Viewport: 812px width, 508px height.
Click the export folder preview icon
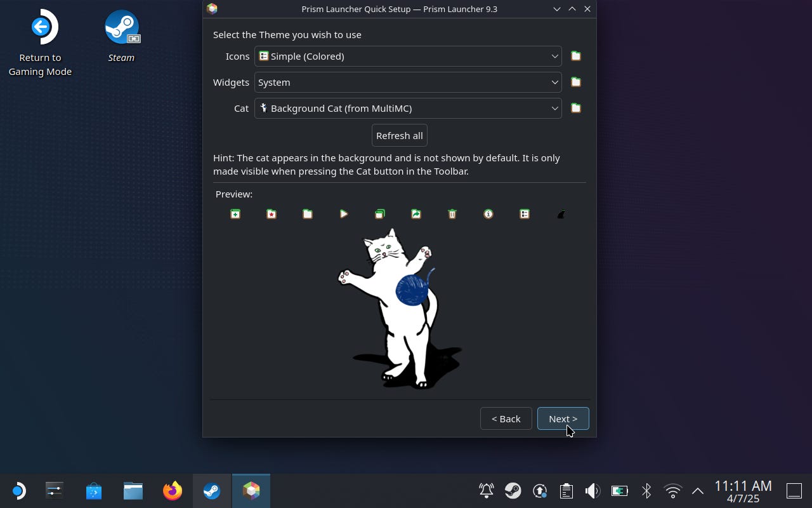click(x=416, y=214)
